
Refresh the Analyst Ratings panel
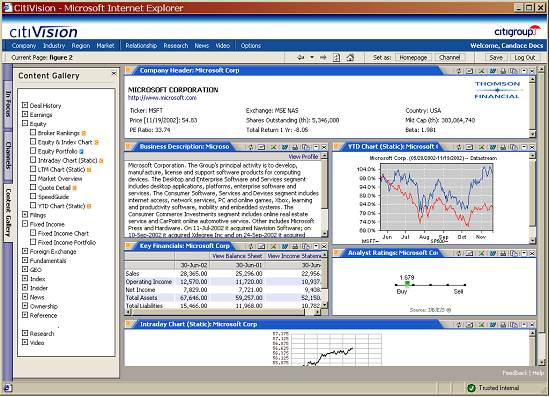(459, 253)
